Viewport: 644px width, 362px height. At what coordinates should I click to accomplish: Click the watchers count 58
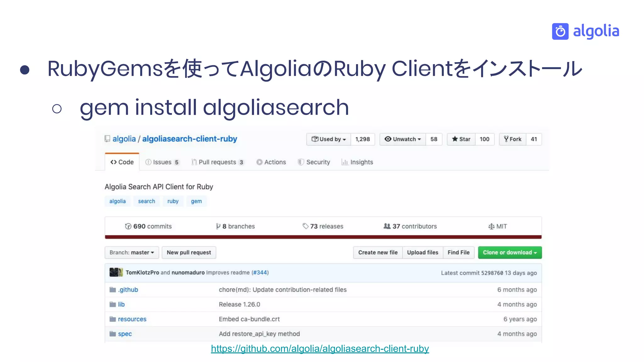point(434,139)
